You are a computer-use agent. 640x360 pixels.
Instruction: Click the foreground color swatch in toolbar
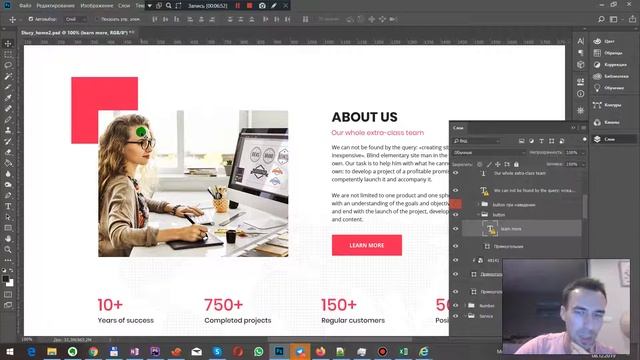point(5,279)
